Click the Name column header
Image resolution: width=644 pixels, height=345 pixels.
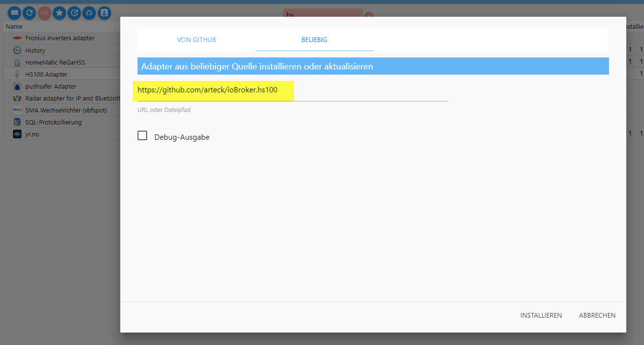14,27
